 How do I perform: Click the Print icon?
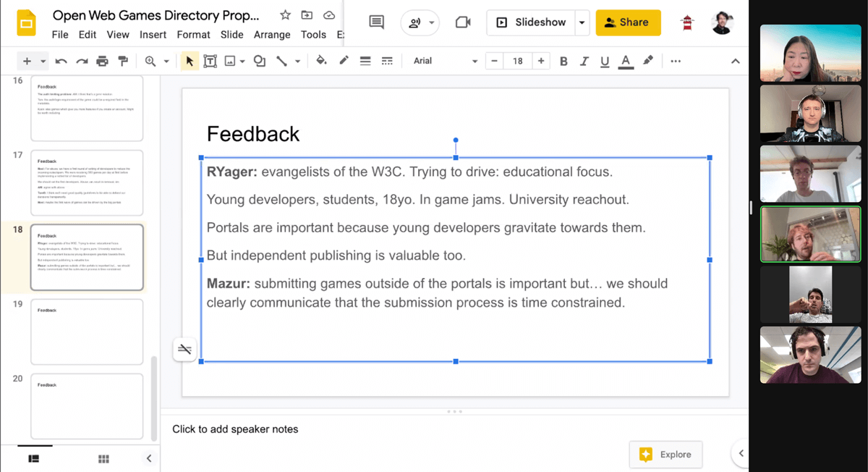[102, 61]
